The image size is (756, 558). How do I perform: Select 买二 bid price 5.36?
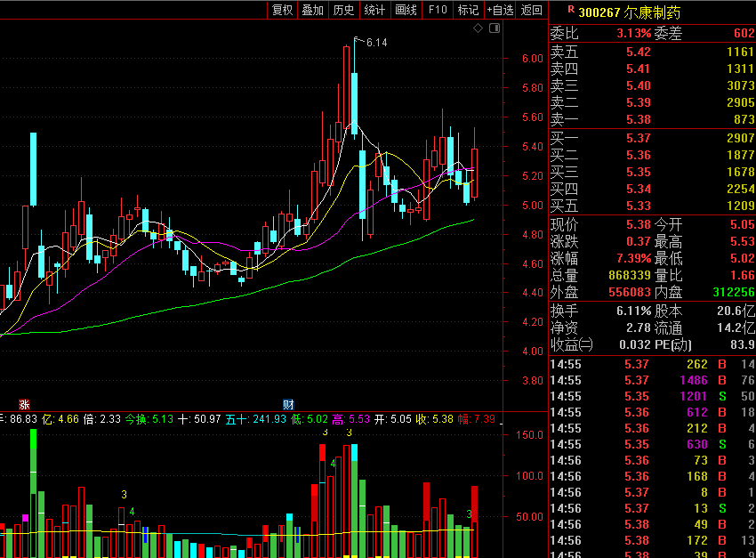pyautogui.click(x=639, y=155)
